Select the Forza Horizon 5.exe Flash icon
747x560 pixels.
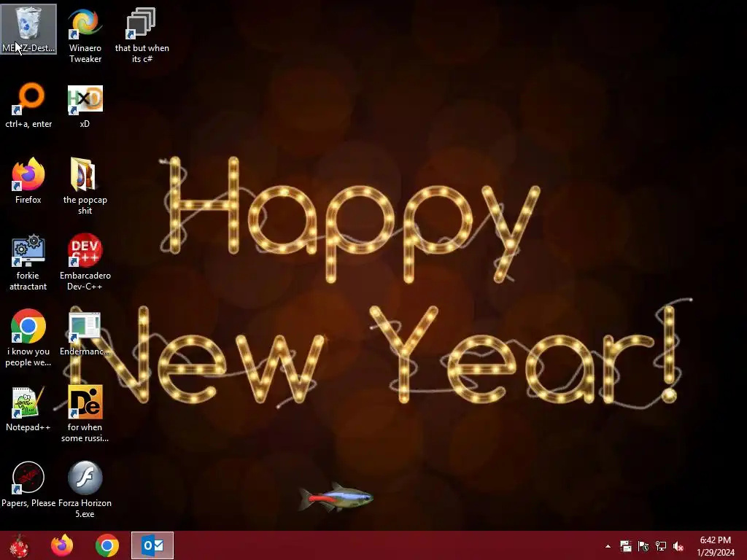85,489
